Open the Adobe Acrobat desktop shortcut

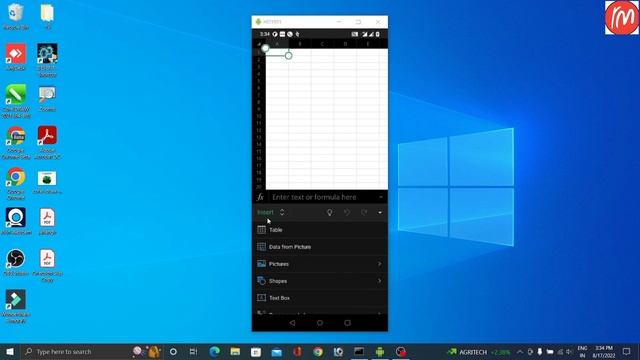47,142
